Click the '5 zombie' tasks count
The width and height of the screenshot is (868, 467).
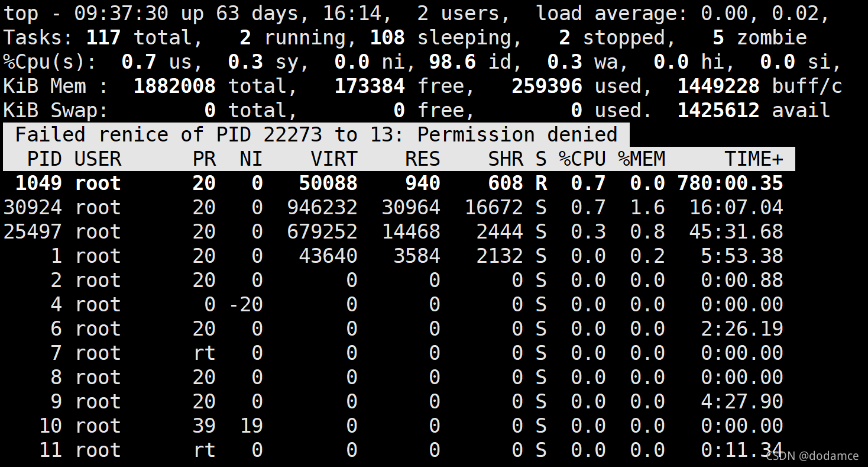pos(760,38)
